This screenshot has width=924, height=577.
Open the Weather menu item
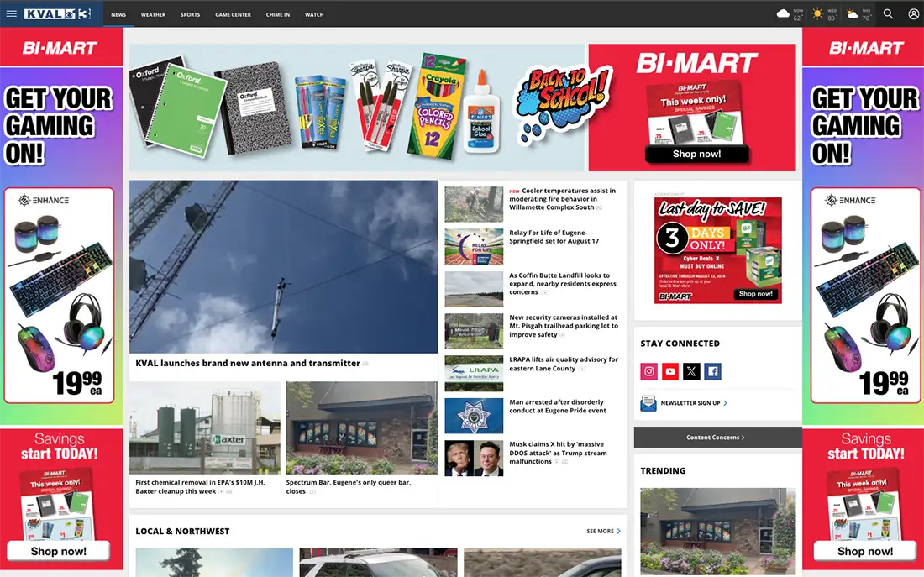click(153, 15)
